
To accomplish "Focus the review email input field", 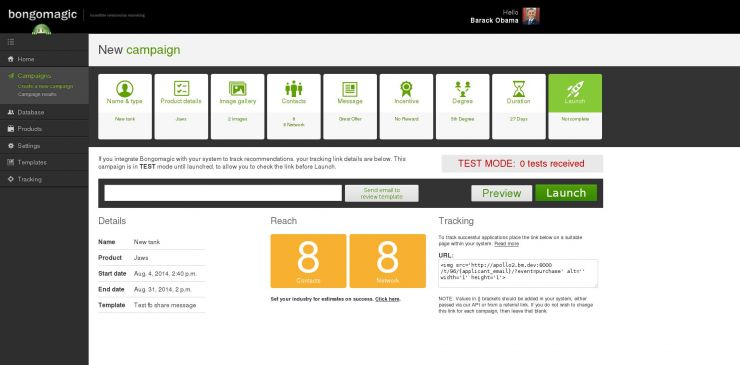I will click(223, 193).
